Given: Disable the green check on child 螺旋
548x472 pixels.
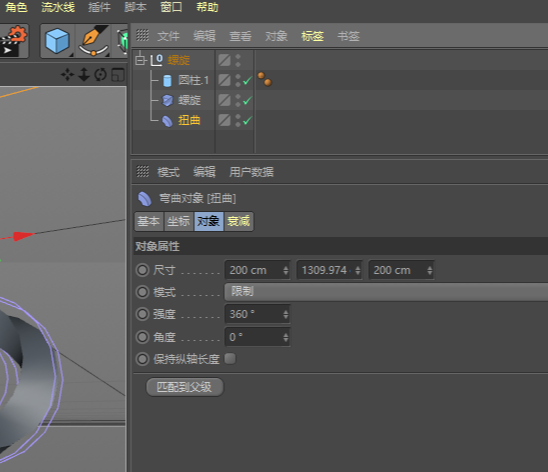Looking at the screenshot, I should tap(247, 101).
